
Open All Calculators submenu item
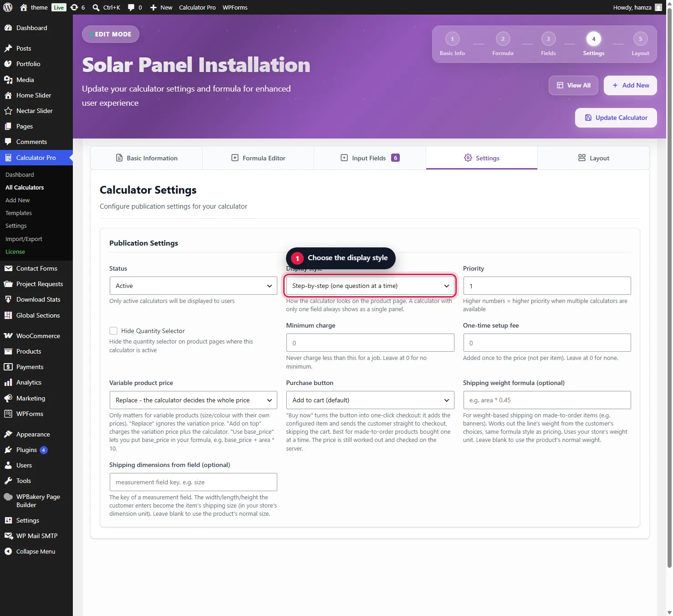pyautogui.click(x=25, y=187)
